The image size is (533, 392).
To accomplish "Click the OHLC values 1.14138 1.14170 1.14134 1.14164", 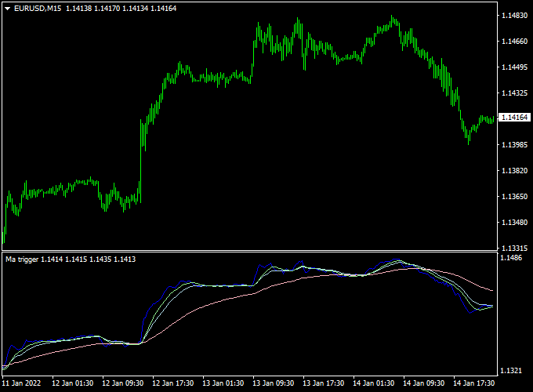I will (x=121, y=9).
